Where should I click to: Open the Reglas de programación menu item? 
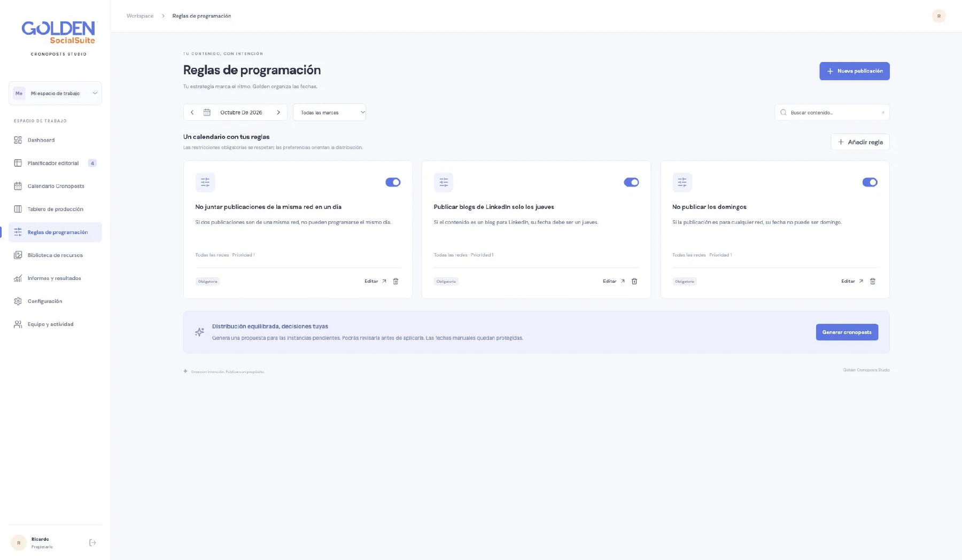coord(55,232)
